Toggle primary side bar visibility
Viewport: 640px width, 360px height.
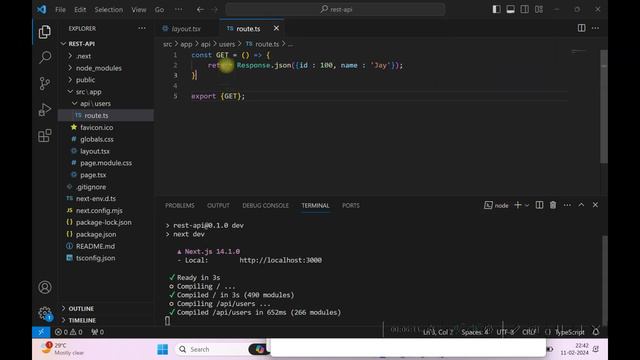coord(496,9)
